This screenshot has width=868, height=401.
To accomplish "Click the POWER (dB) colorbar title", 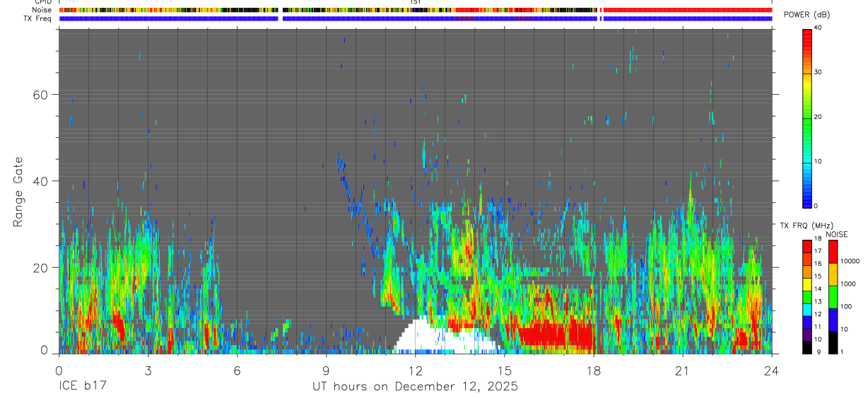I will (807, 16).
